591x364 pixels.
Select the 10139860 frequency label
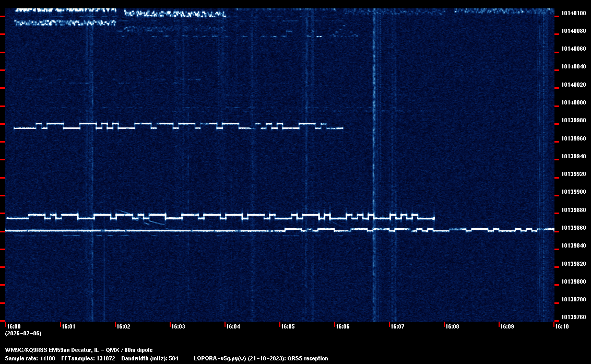click(573, 228)
